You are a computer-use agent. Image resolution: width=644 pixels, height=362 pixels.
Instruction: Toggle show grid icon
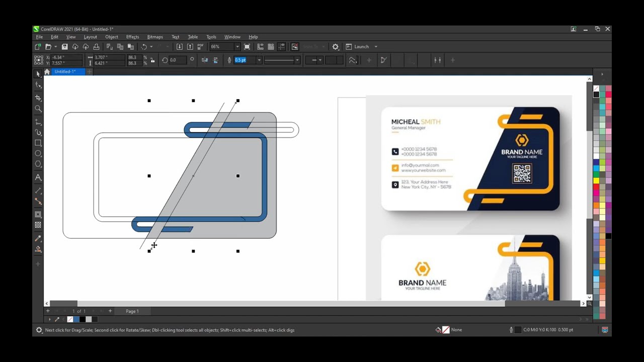tap(271, 47)
